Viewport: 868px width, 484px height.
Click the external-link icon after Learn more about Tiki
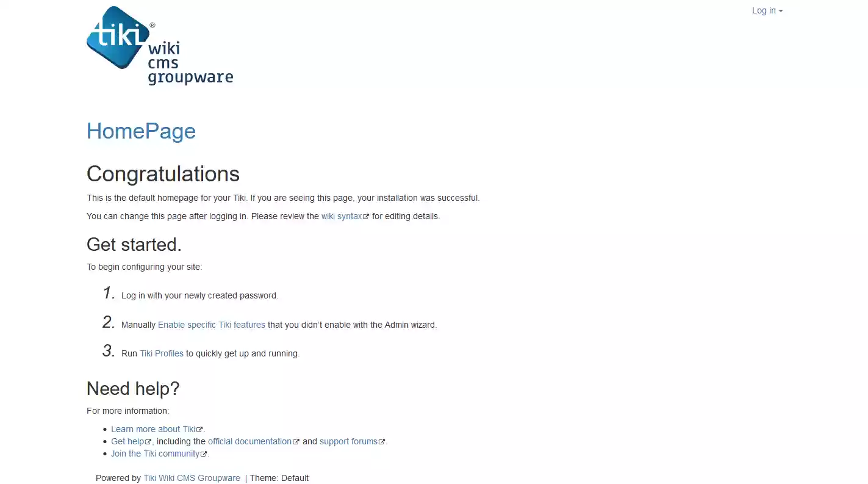pyautogui.click(x=199, y=428)
